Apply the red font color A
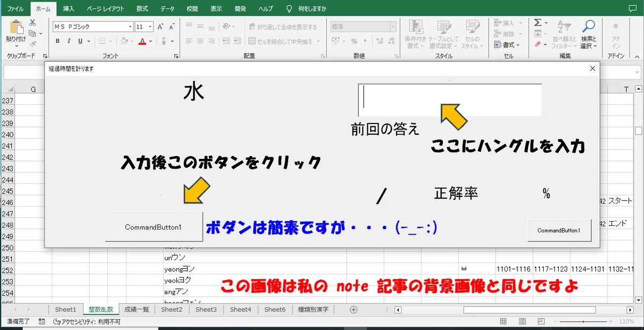Screen dimensions: 644x330 tap(142, 41)
